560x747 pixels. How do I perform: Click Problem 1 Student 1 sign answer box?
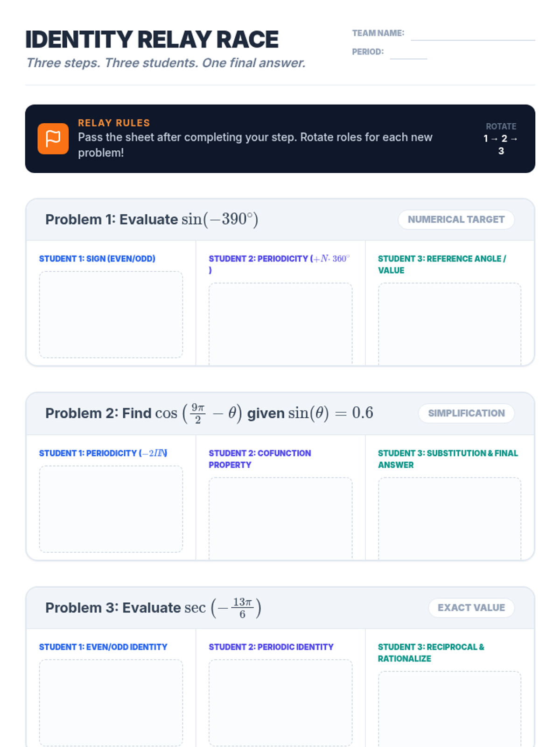[111, 314]
